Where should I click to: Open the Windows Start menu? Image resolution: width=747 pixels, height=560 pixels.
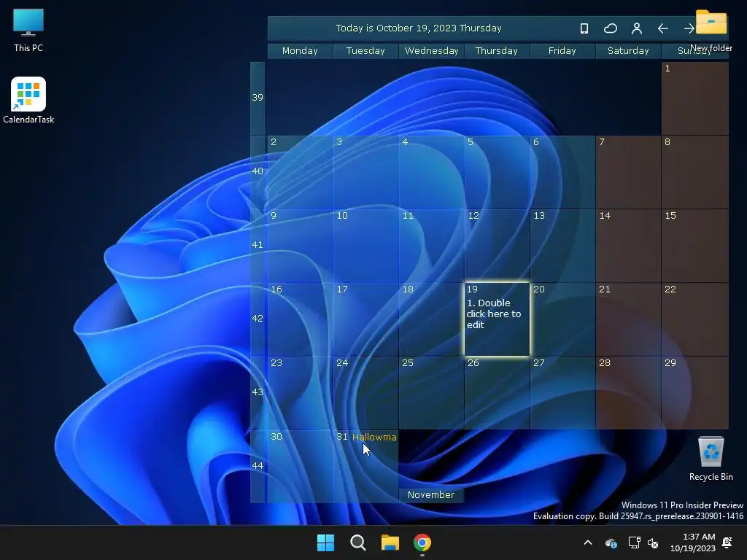point(326,542)
